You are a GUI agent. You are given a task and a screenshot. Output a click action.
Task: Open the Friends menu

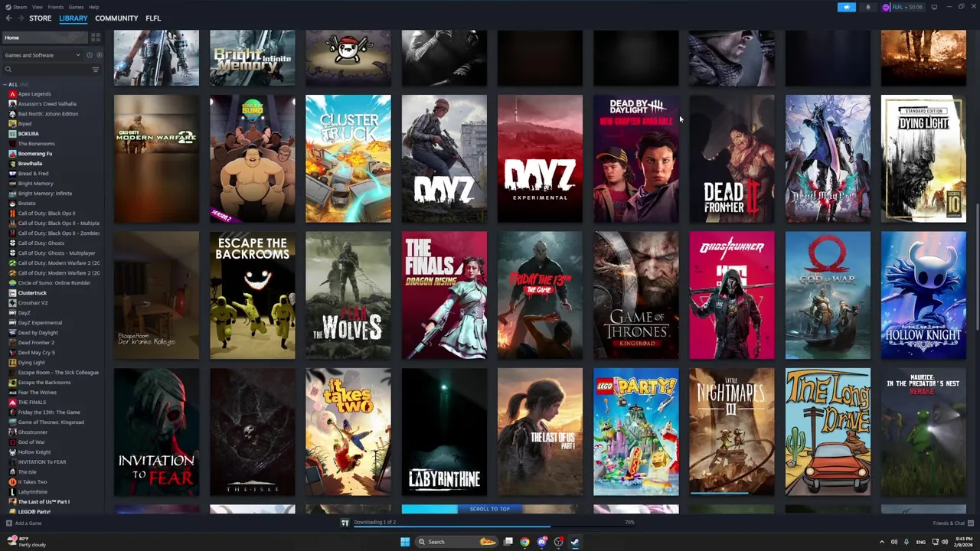point(55,7)
